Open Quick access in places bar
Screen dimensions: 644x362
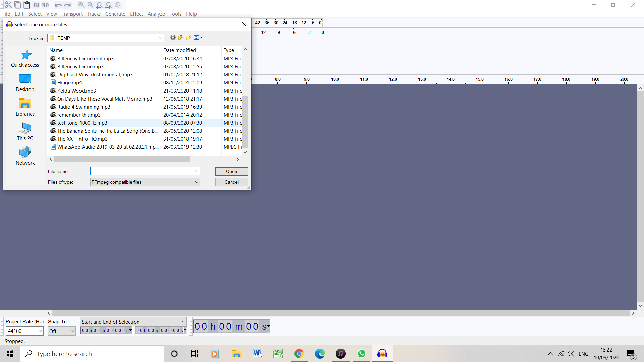[25, 58]
